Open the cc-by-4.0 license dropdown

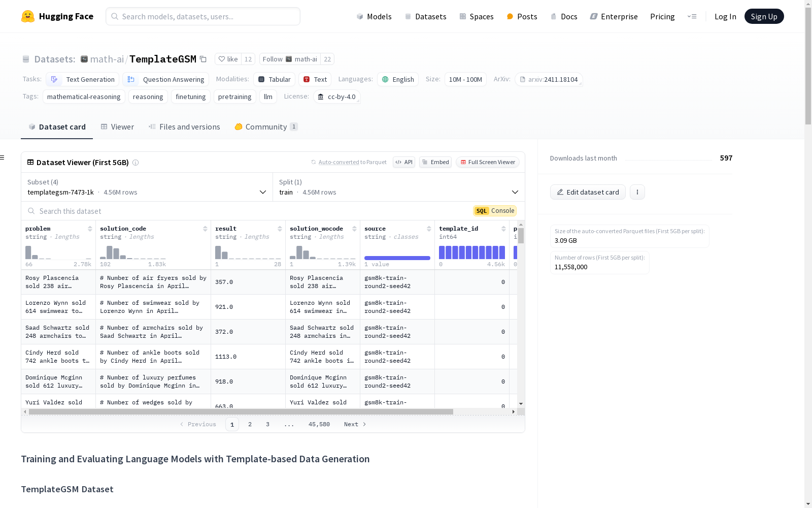[x=337, y=97]
